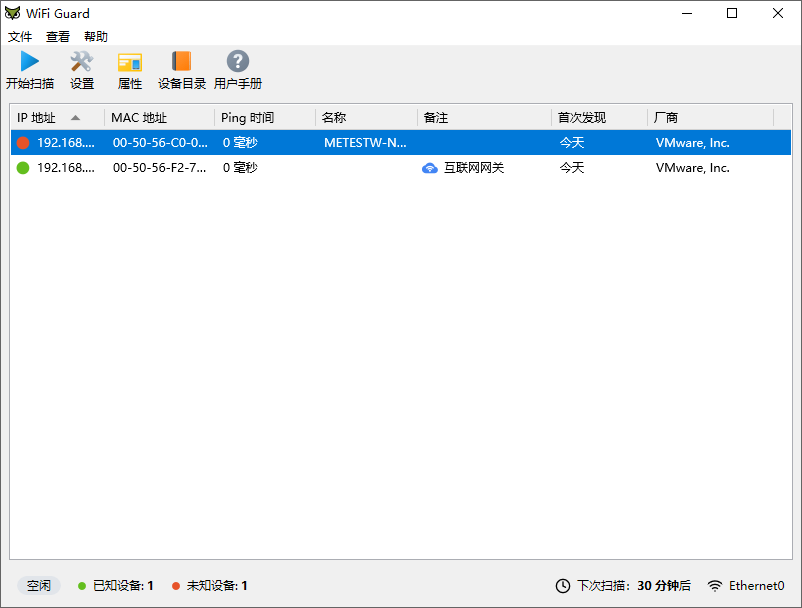Viewport: 802px width, 608px height.
Task: Click the green status dot of the second device
Action: click(23, 168)
